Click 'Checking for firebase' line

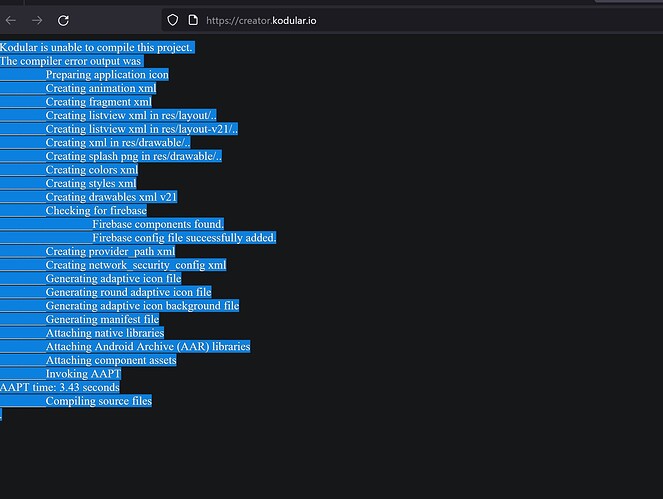(x=96, y=210)
